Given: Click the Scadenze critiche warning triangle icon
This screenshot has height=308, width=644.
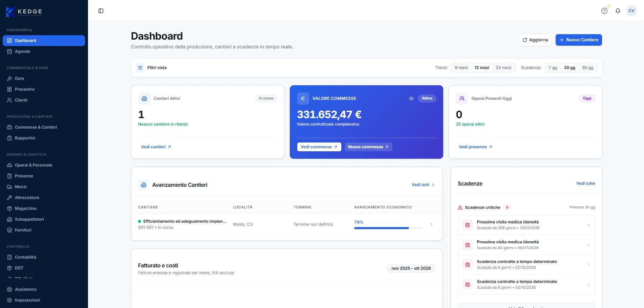Looking at the screenshot, I should point(460,207).
